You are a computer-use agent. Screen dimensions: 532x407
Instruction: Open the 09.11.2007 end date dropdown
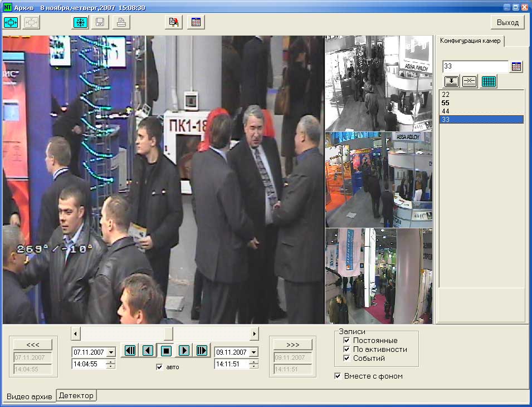[x=253, y=352]
